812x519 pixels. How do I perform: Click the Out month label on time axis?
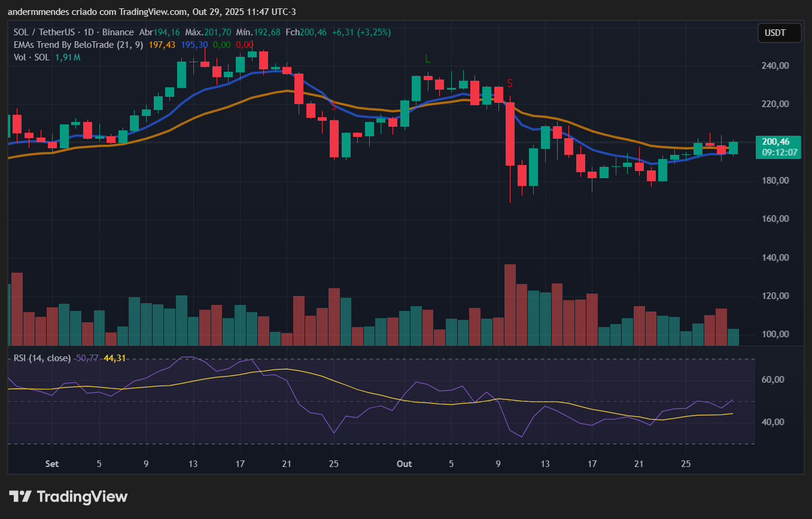pos(405,464)
